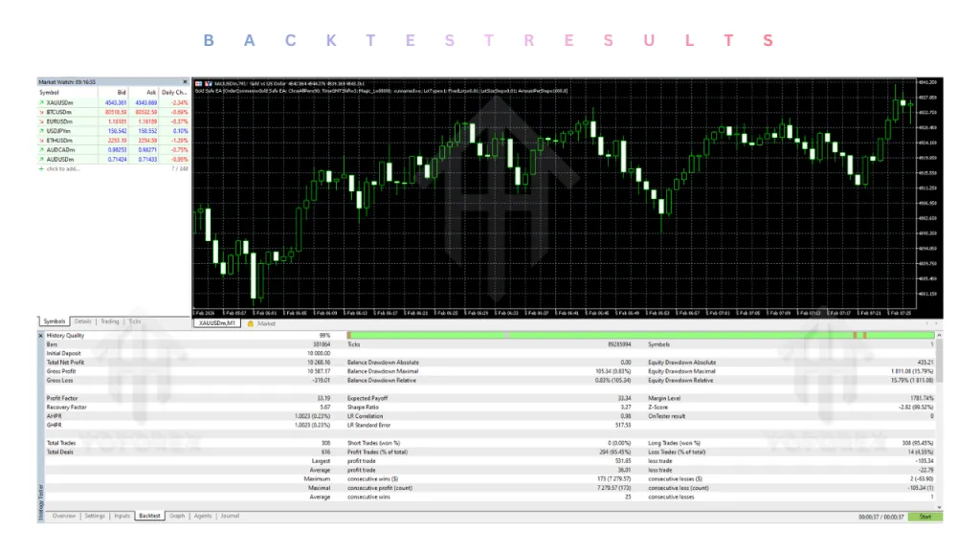This screenshot has width=980, height=551.
Task: Click the XAUUSDm direction arrow icon
Action: tap(41, 102)
